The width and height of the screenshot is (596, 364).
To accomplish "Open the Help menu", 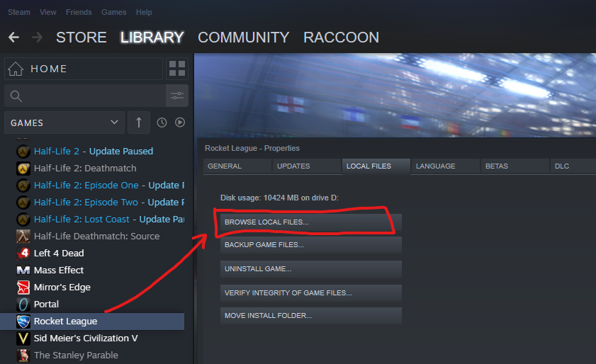I will click(x=144, y=12).
